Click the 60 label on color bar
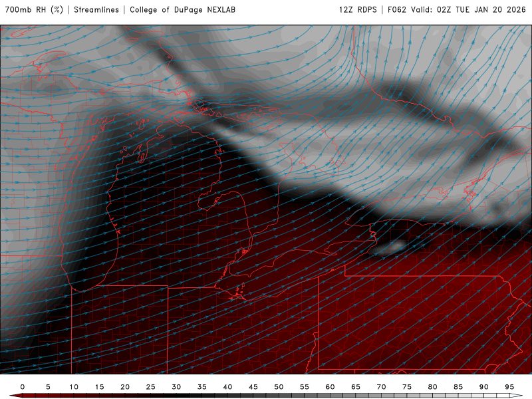 pos(330,387)
